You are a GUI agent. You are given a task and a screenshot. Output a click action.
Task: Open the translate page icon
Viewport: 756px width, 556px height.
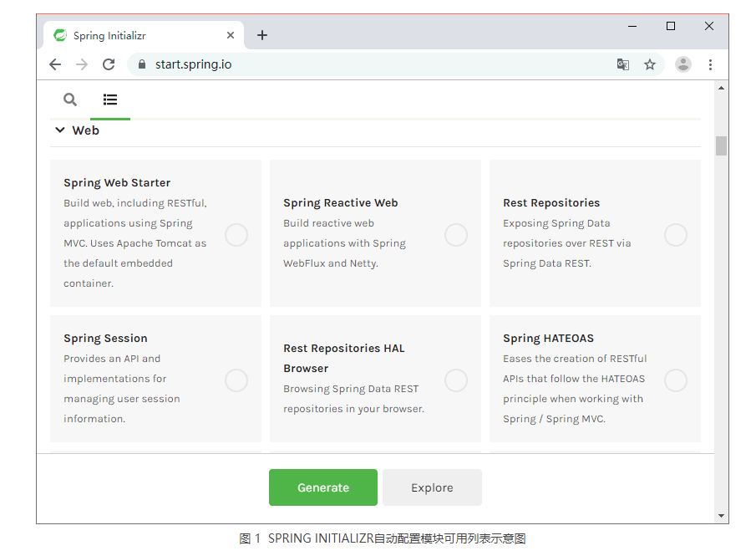tap(623, 64)
